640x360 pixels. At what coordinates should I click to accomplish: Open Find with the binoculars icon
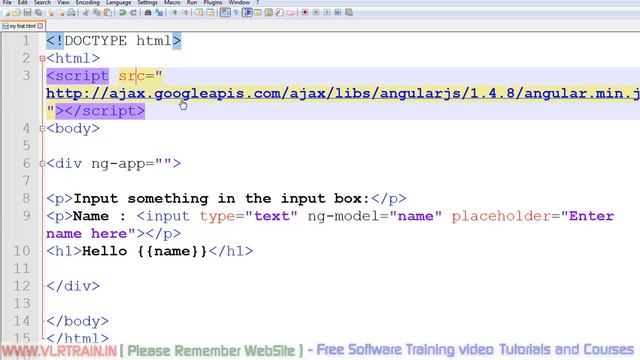[148, 13]
